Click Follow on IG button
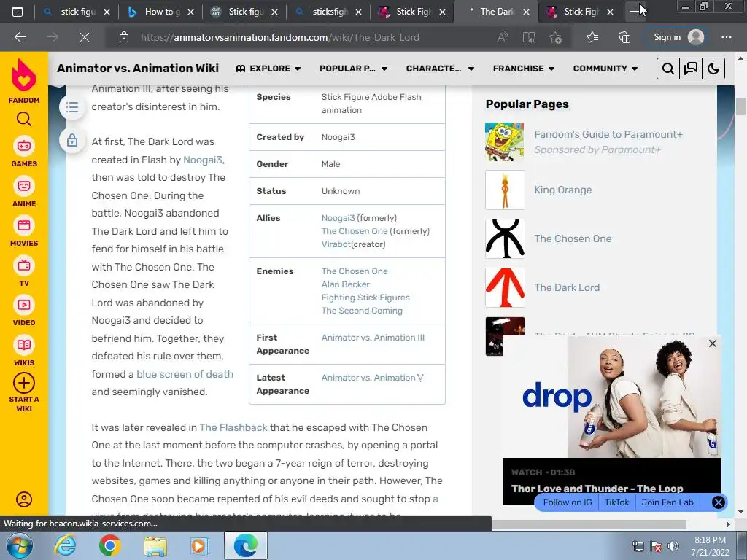This screenshot has height=560, width=747. pyautogui.click(x=568, y=502)
